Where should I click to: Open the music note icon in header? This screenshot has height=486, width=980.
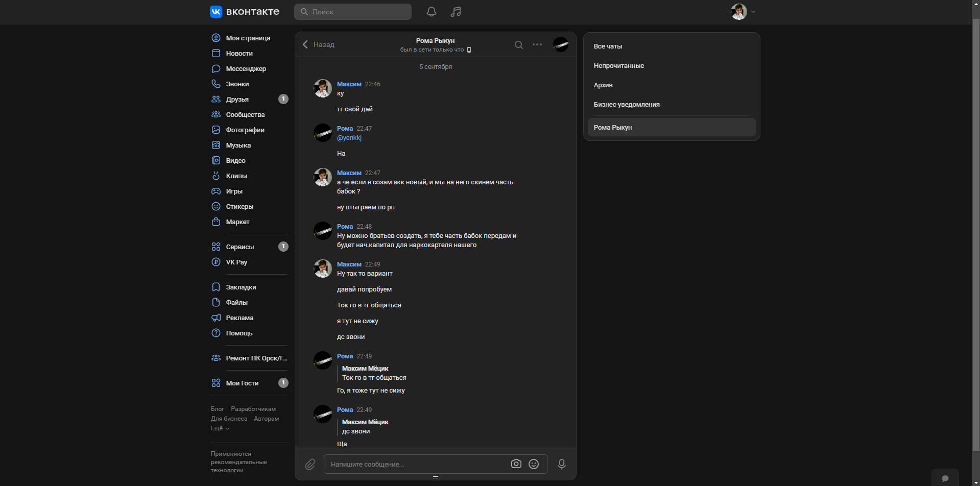456,12
